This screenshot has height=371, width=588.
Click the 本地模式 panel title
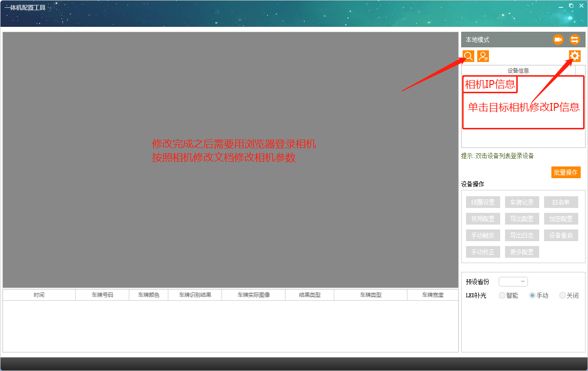click(478, 40)
